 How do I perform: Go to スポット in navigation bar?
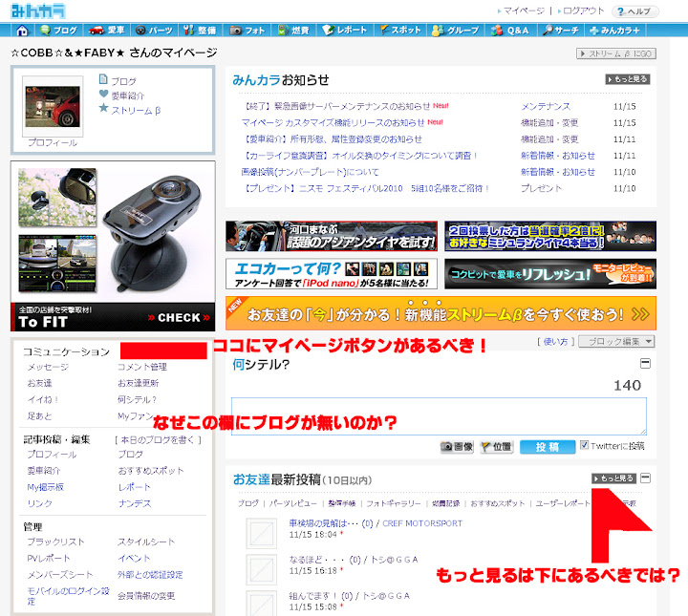[x=400, y=31]
